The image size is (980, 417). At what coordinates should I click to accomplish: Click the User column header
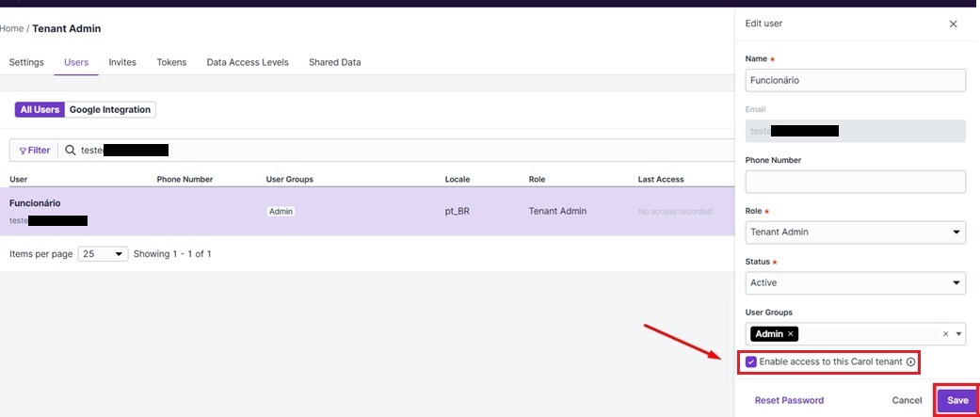pyautogui.click(x=19, y=180)
